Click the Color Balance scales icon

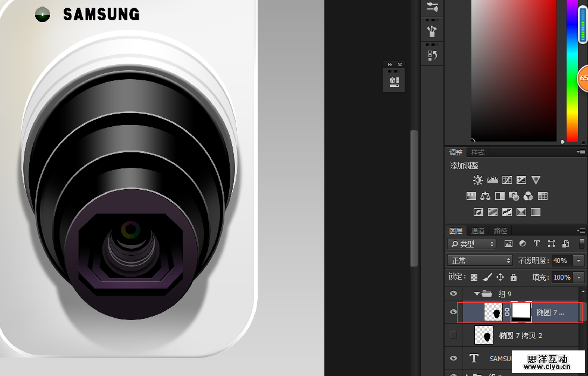pyautogui.click(x=485, y=196)
